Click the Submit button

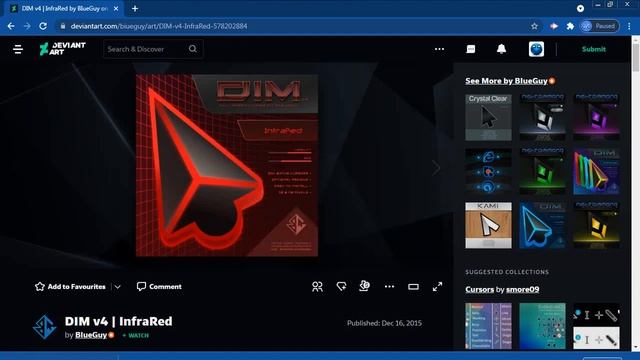(x=593, y=49)
